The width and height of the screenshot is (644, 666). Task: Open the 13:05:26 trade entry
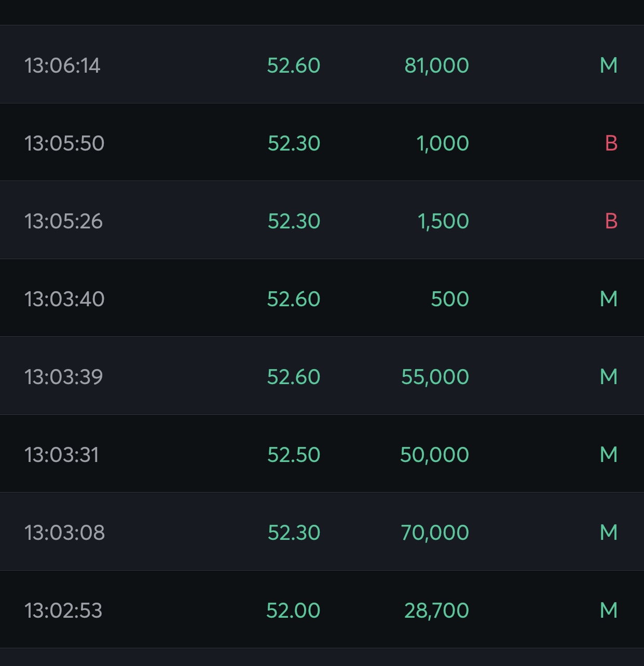(x=63, y=221)
